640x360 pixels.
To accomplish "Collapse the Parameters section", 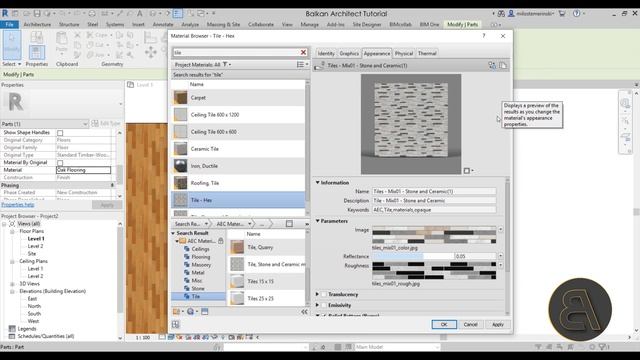I will pos(318,221).
